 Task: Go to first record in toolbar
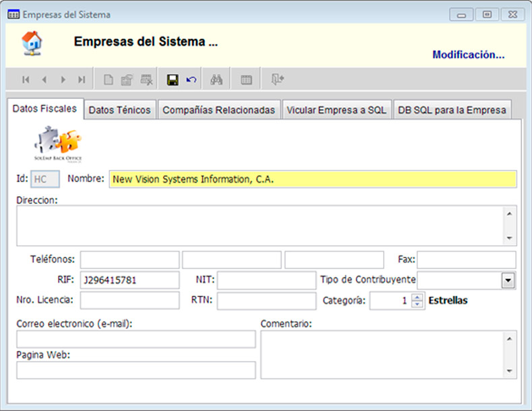pos(26,80)
